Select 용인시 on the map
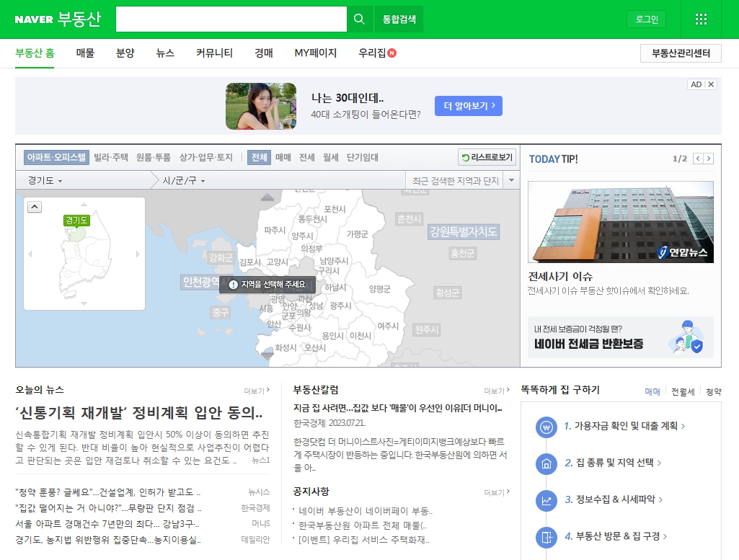Screen dimensions: 739x560 tap(333, 336)
